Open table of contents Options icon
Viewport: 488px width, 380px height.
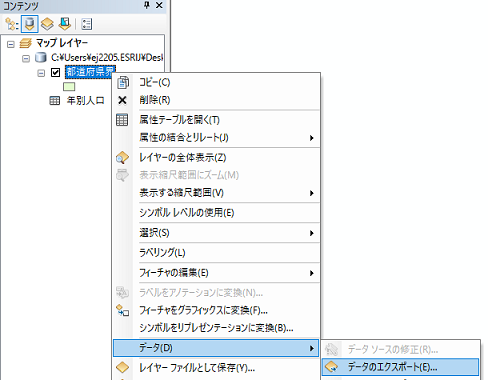coord(87,24)
